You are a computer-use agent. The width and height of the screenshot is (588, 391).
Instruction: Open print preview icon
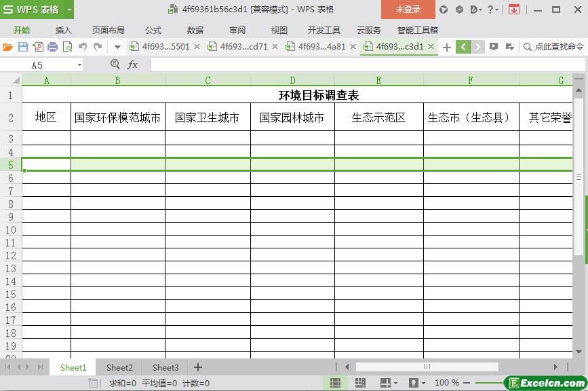tap(68, 47)
